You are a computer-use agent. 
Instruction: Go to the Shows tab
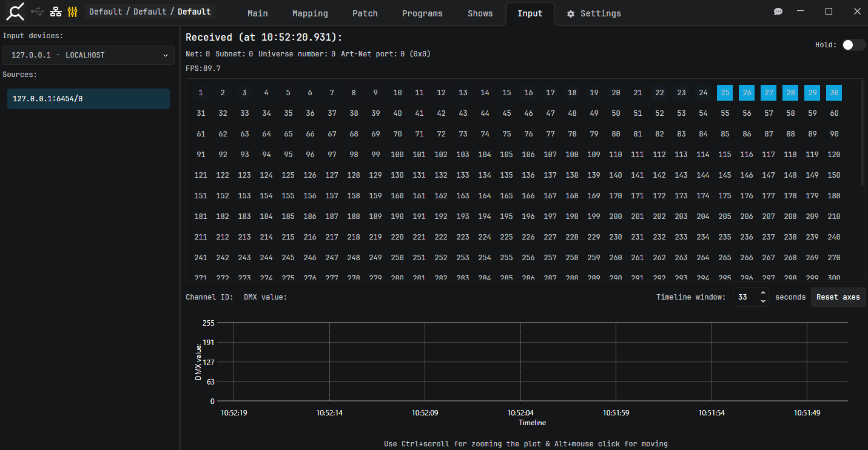480,13
